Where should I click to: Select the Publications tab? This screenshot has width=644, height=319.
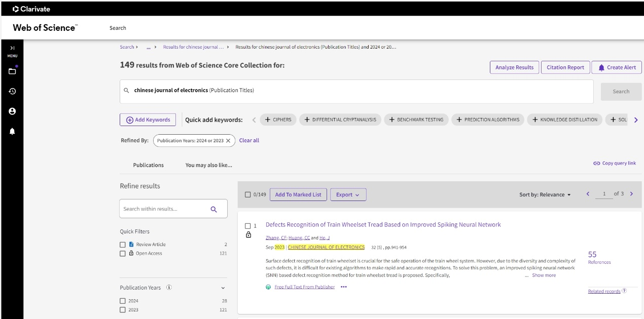tap(148, 165)
